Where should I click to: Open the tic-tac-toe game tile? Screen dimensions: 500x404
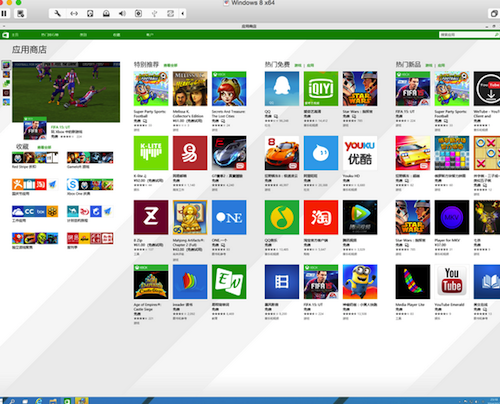(x=487, y=153)
